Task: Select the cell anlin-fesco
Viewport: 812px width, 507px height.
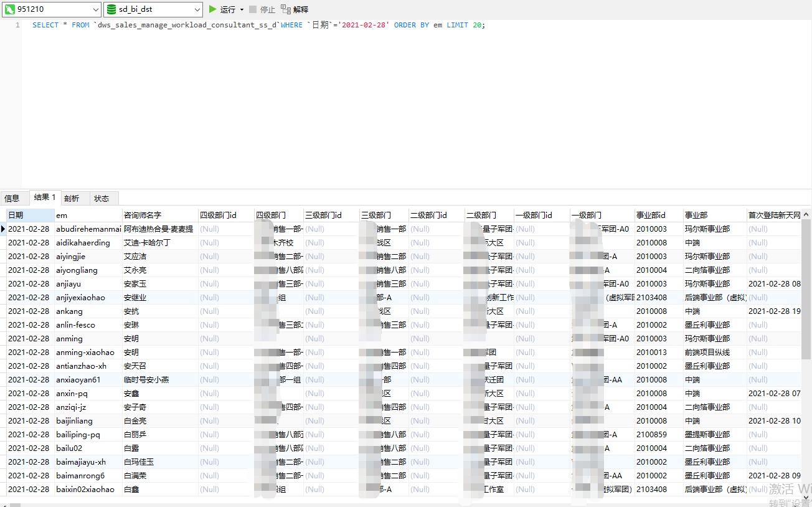Action: (88, 325)
